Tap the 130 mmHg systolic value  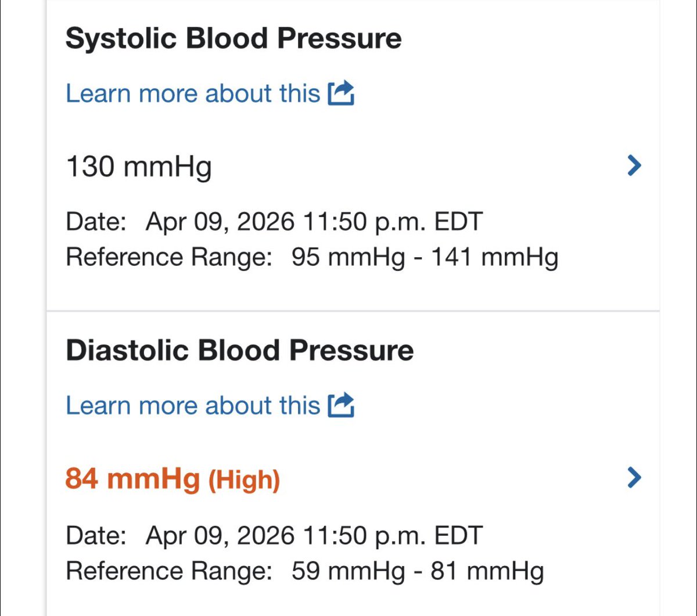click(139, 167)
